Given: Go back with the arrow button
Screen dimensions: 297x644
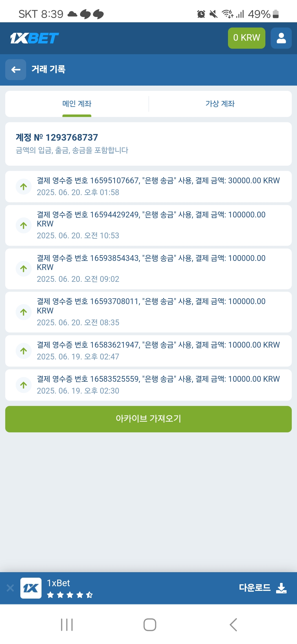Looking at the screenshot, I should [16, 70].
